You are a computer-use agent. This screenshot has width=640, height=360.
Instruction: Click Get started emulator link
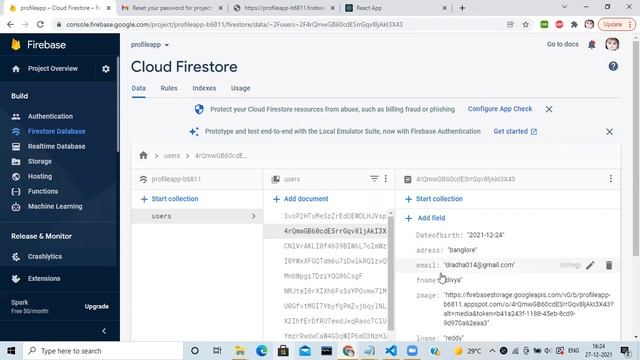click(515, 131)
